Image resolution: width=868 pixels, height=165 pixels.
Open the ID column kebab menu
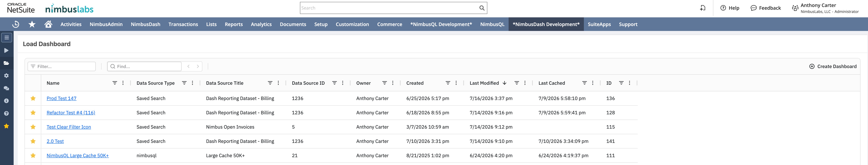tap(629, 83)
